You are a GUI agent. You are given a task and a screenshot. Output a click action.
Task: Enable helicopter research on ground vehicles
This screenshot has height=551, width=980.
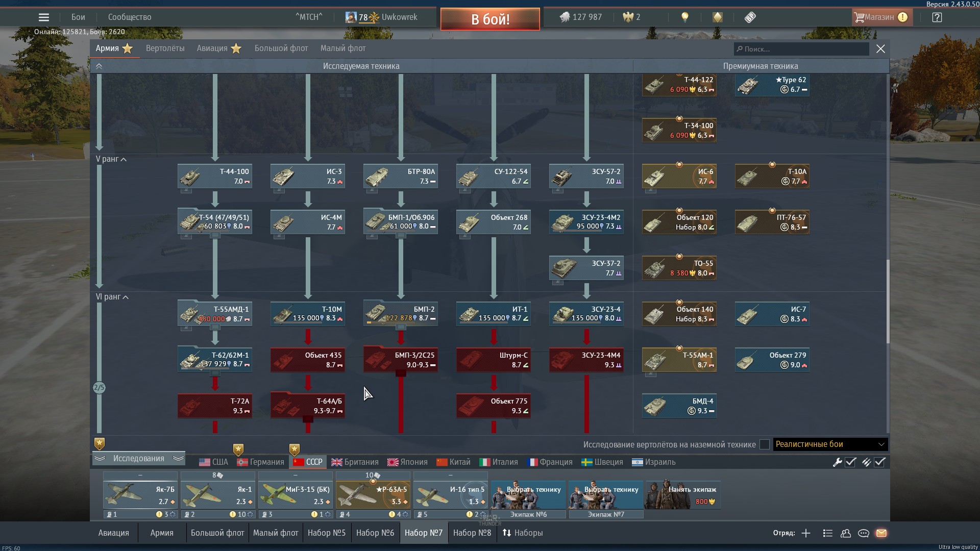(x=765, y=444)
